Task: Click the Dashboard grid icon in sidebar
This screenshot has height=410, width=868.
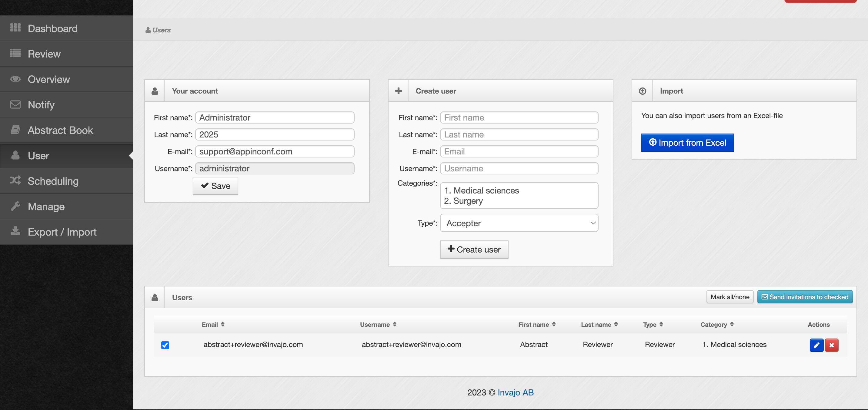Action: [x=15, y=28]
